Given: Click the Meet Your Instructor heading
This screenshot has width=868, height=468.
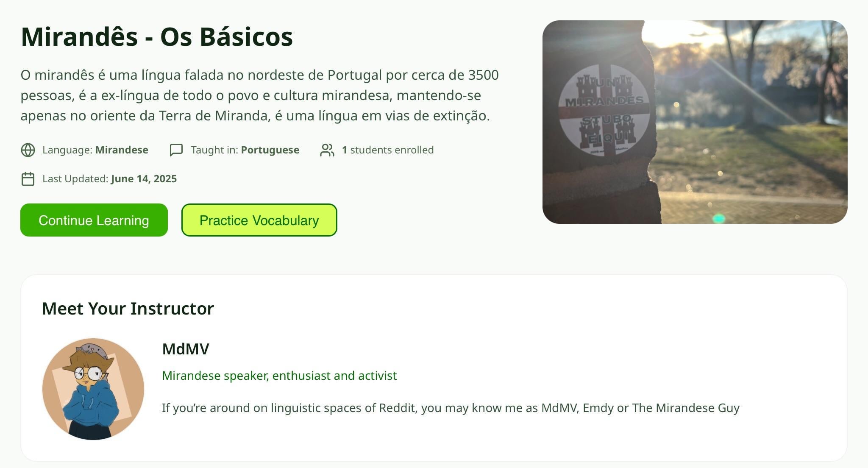Looking at the screenshot, I should pyautogui.click(x=128, y=309).
